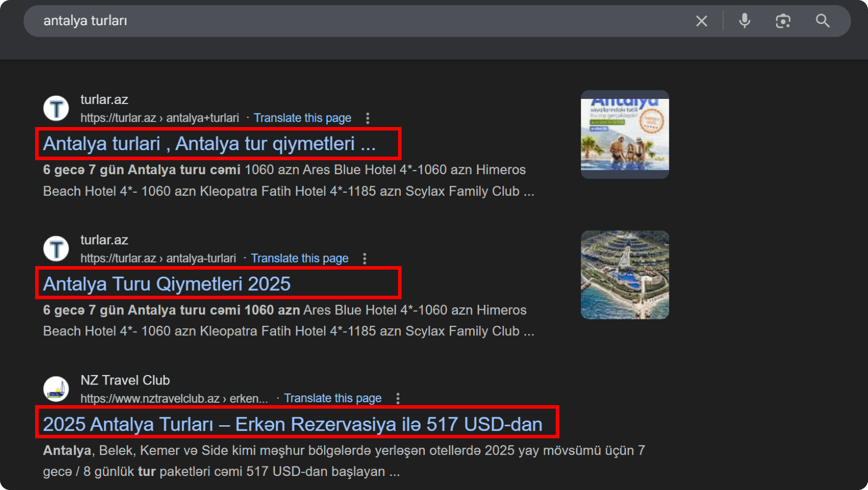The height and width of the screenshot is (490, 868).
Task: Click the 'turlar.az' site name above the antalya+turlari URL
Action: pyautogui.click(x=104, y=99)
